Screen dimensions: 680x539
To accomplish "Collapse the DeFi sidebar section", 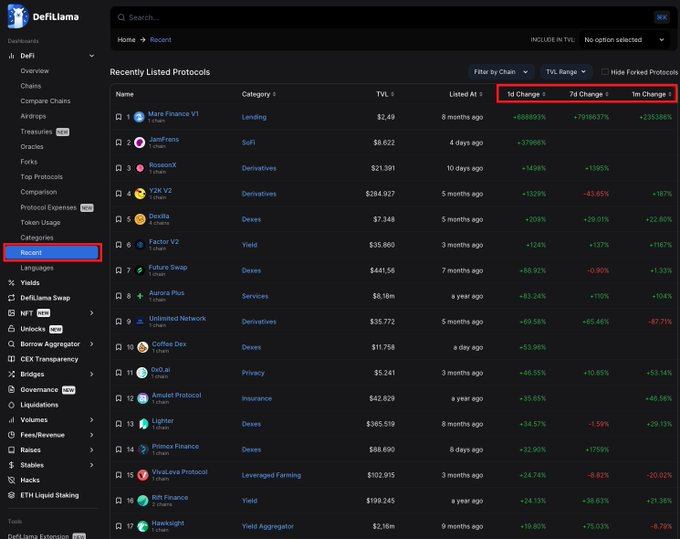I will 92,56.
